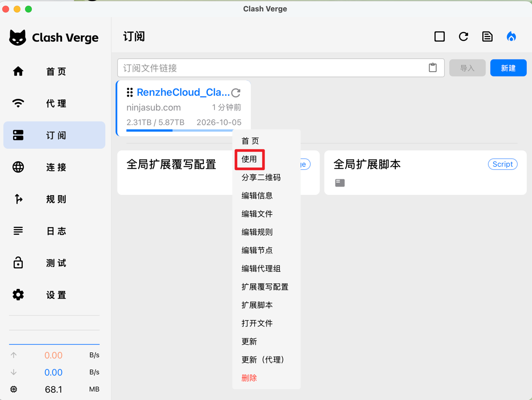The image size is (532, 400).
Task: Click the Clash Verge cat logo
Action: pos(17,38)
